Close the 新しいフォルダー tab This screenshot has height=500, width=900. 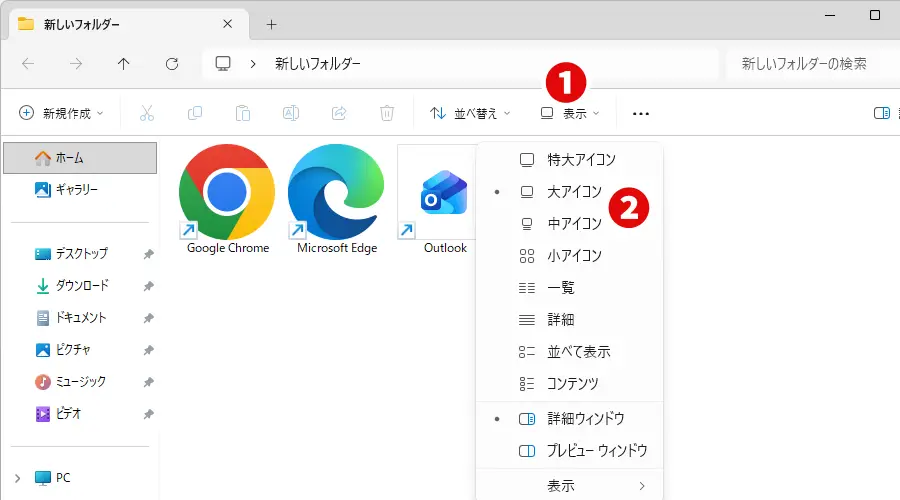pyautogui.click(x=227, y=24)
